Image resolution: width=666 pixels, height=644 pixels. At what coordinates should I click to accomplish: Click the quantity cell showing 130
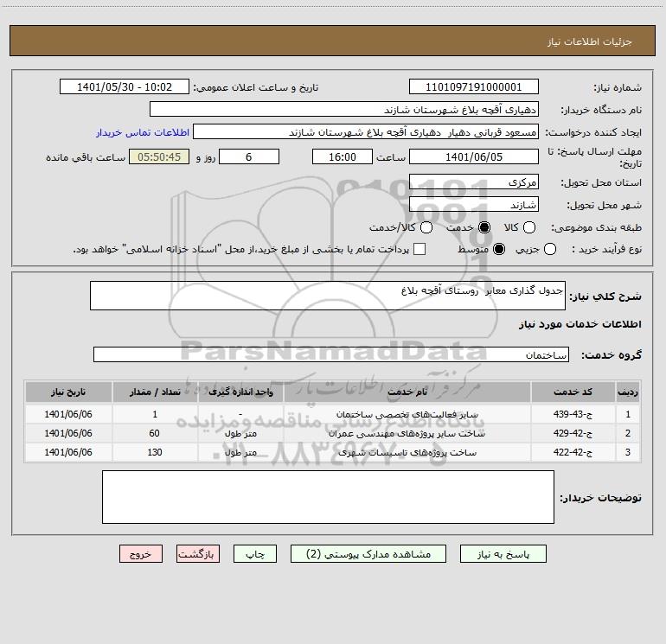pyautogui.click(x=155, y=452)
